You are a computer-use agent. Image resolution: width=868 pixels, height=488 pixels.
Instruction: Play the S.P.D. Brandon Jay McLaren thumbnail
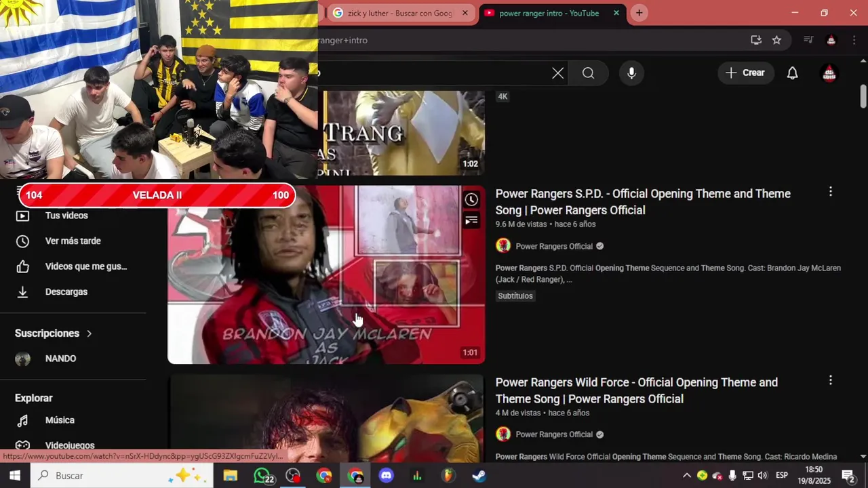coord(326,274)
